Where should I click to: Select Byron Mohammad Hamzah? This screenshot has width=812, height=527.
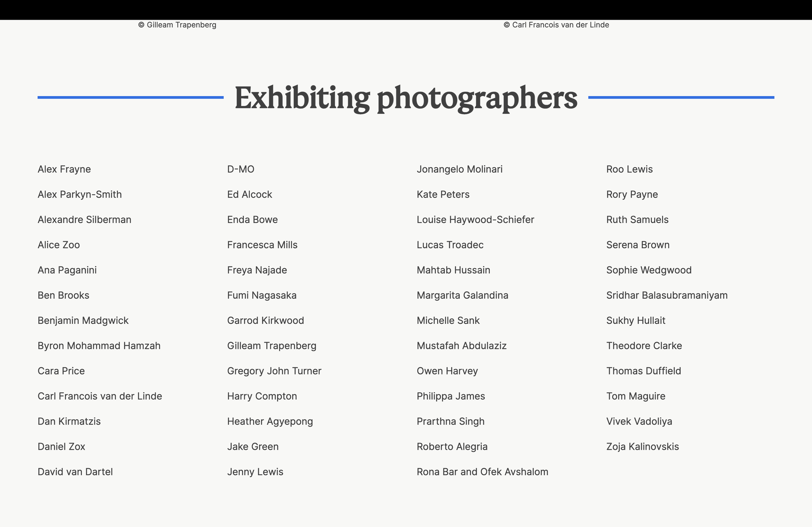pos(99,346)
